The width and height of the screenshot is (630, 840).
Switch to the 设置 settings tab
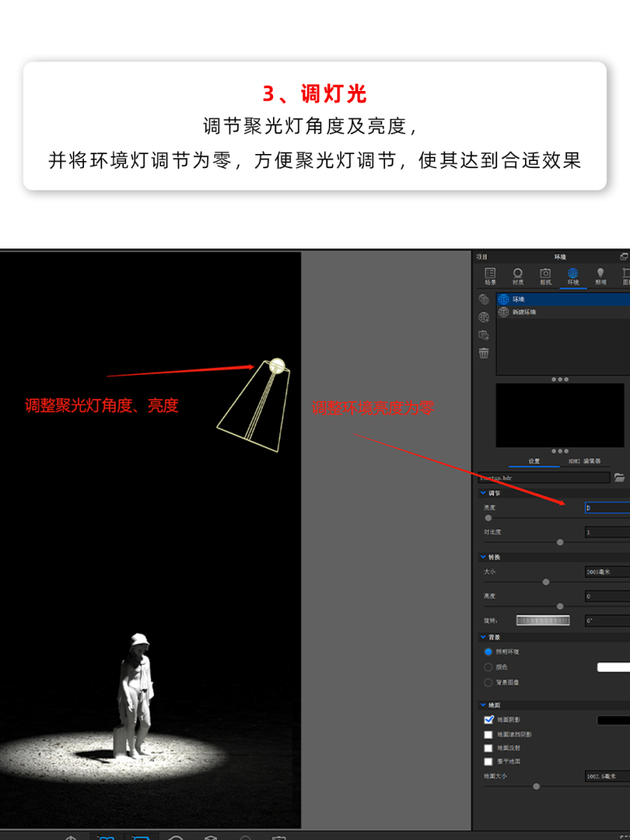(x=534, y=461)
